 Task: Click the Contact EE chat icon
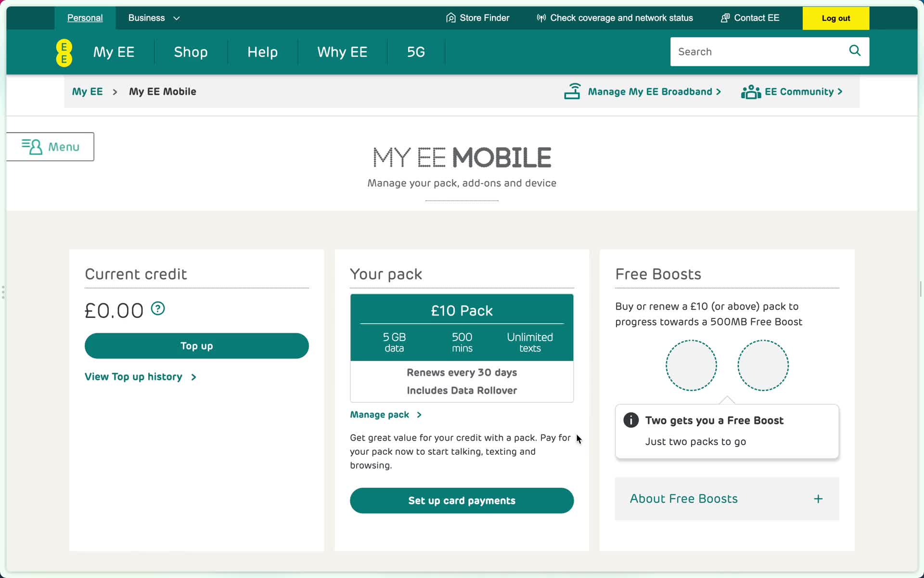coord(725,18)
